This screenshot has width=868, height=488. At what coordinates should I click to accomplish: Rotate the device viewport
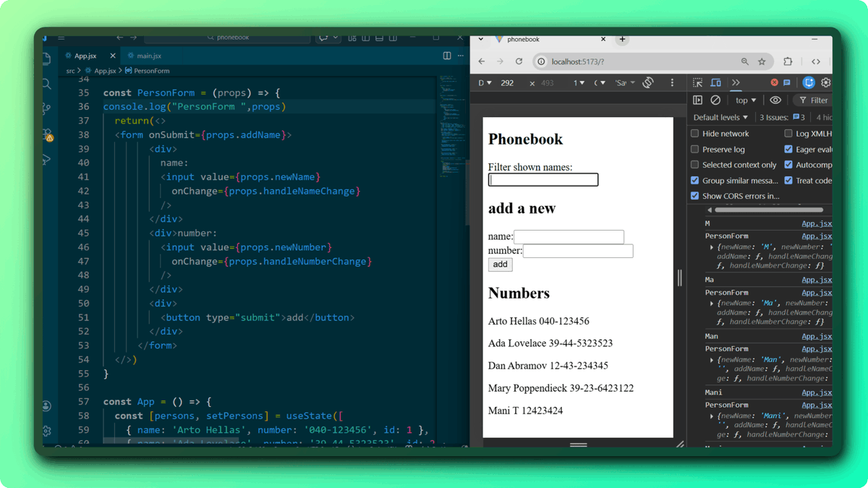tap(648, 82)
